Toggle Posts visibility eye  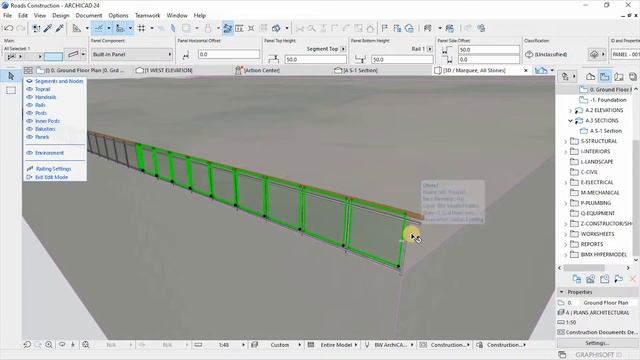click(29, 113)
